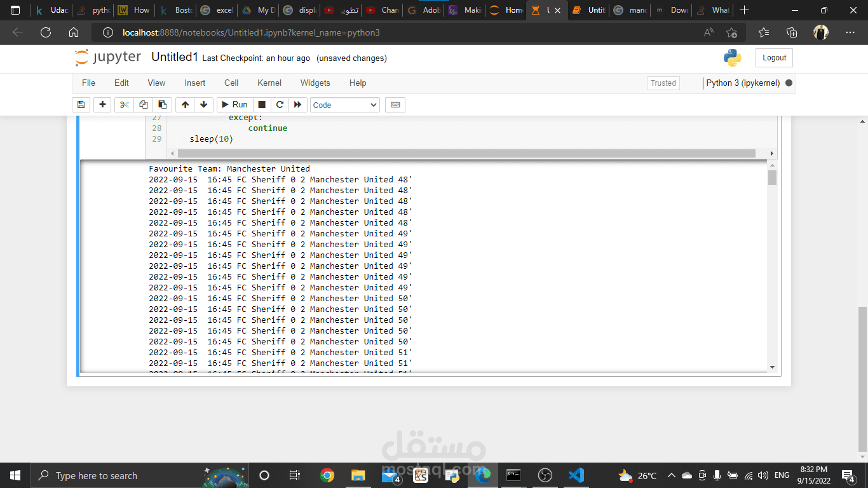Open the View menu
Screen dimensions: 868x488
[x=156, y=83]
